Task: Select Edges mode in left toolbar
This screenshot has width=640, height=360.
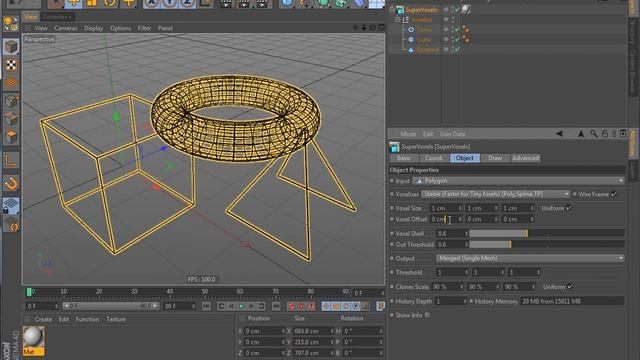Action: [11, 119]
